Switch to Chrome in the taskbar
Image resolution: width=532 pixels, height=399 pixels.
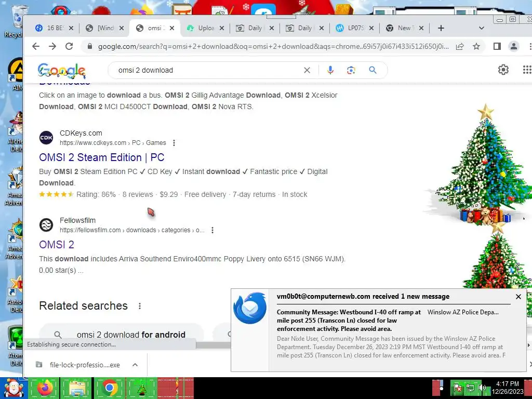click(109, 388)
